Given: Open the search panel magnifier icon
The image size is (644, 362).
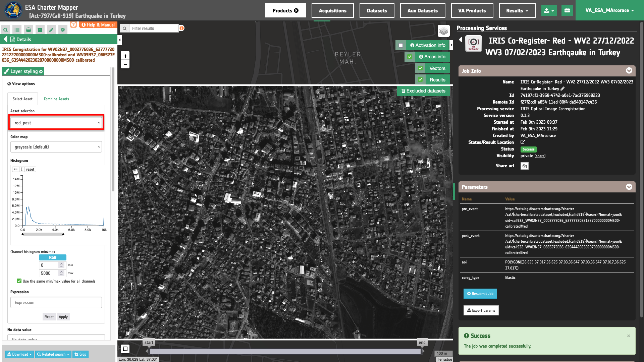Looking at the screenshot, I should pos(6,30).
